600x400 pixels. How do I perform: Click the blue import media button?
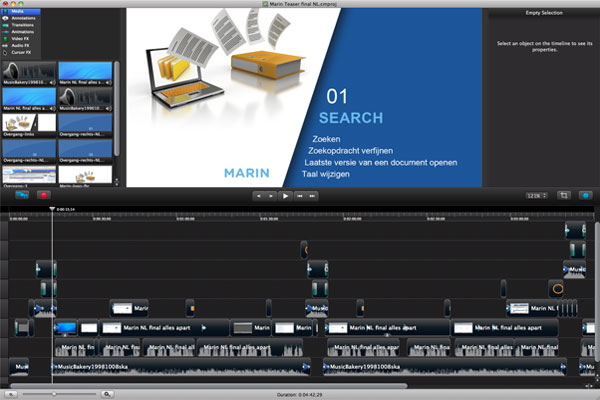tap(20, 196)
